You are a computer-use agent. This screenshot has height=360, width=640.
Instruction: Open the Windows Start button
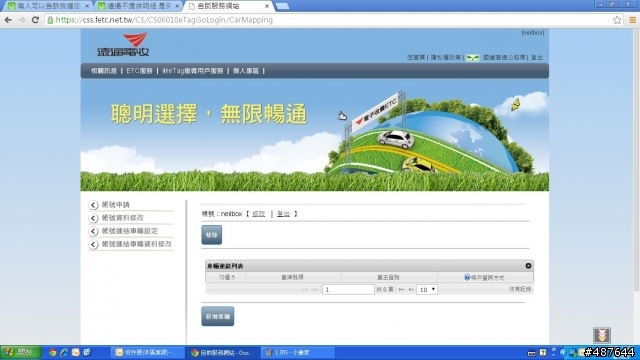coord(21,352)
